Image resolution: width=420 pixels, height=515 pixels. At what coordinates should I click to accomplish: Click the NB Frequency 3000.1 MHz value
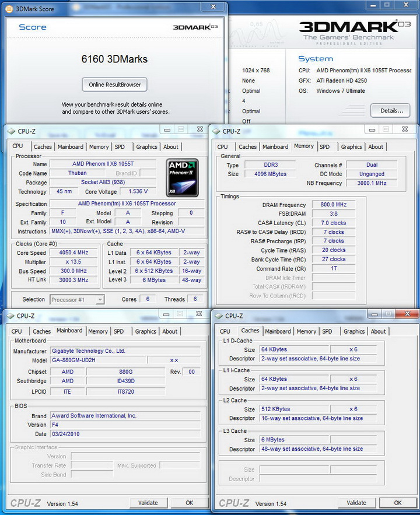(372, 183)
